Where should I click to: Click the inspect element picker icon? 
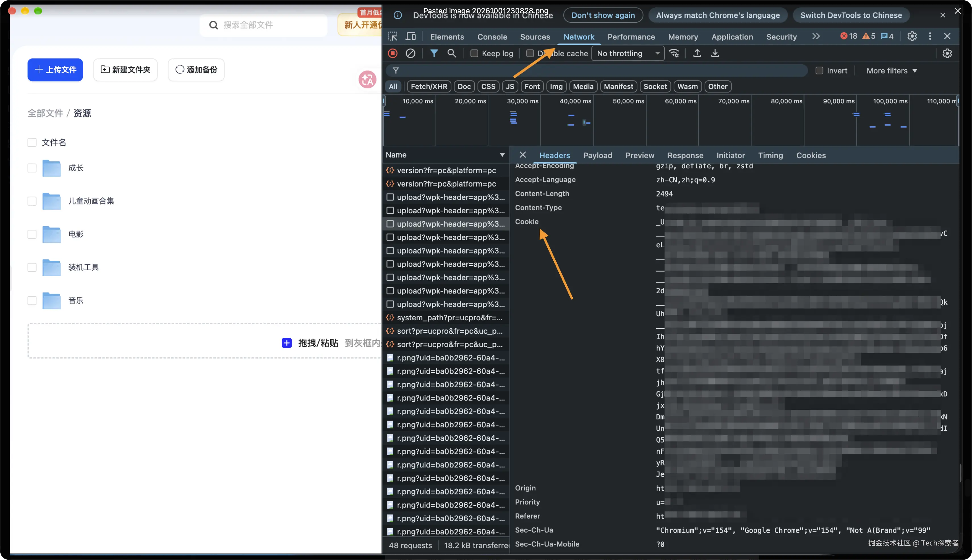point(393,37)
